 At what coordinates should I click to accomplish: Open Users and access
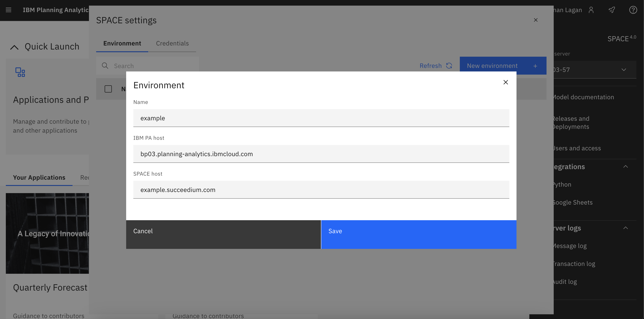[577, 148]
